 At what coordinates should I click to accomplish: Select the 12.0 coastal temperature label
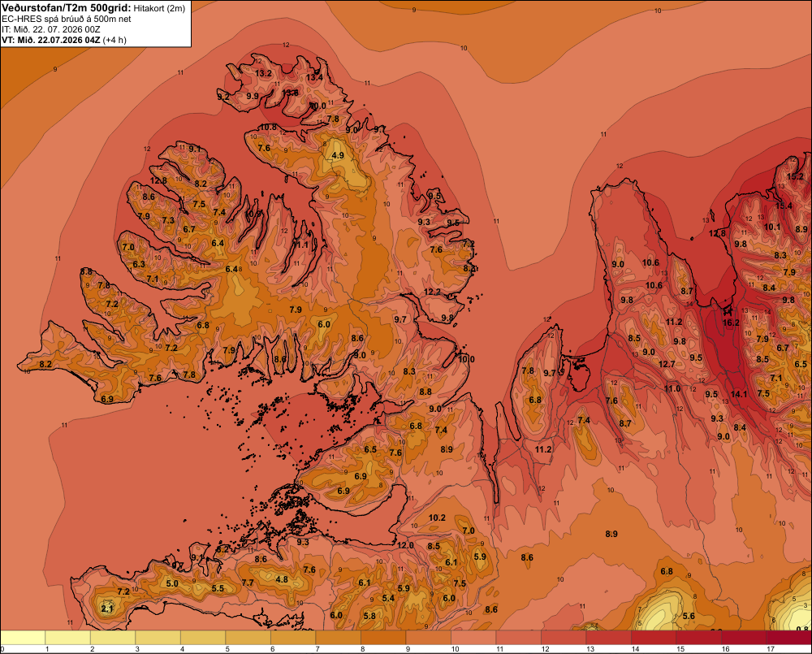(405, 545)
